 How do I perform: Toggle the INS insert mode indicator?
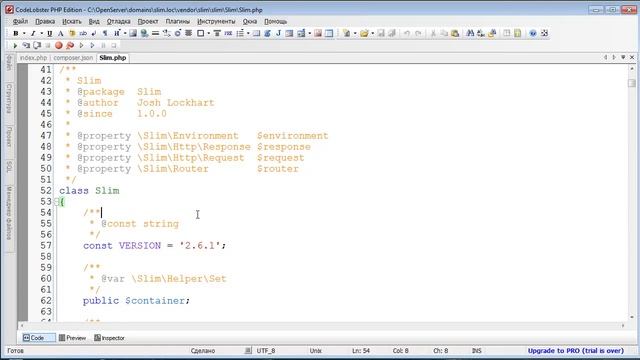[476, 351]
